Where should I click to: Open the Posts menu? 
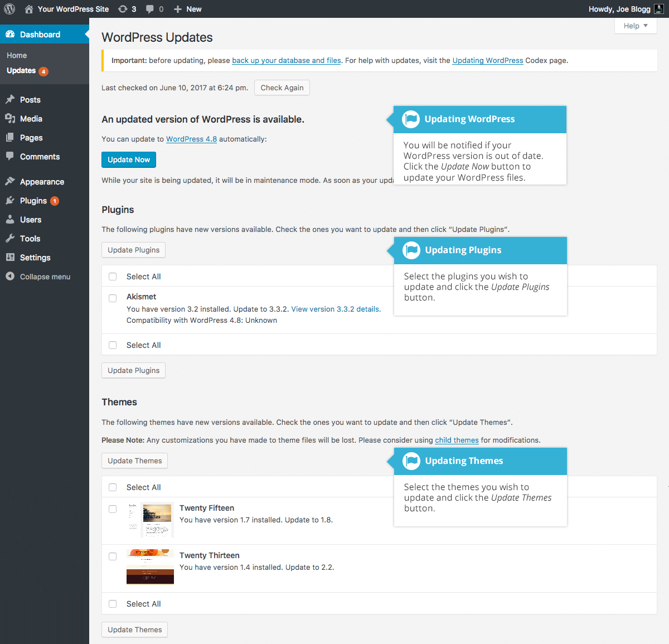pos(45,100)
